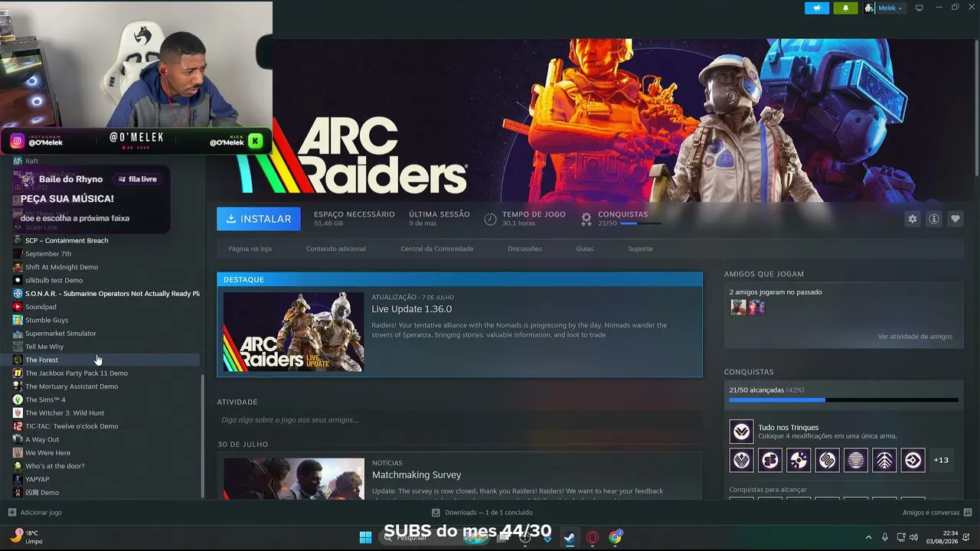Select The Witcher 3: Wild Hunt
The width and height of the screenshot is (980, 551).
(x=64, y=413)
